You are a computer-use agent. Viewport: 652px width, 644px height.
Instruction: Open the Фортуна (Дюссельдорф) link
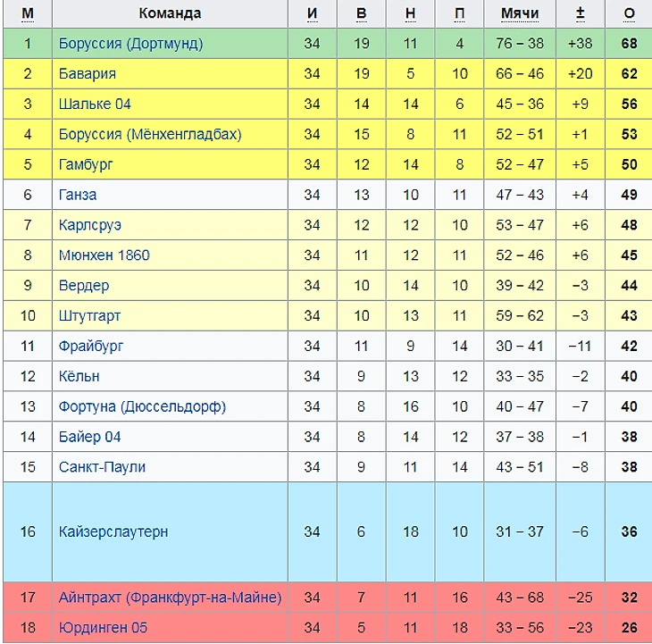click(x=142, y=406)
